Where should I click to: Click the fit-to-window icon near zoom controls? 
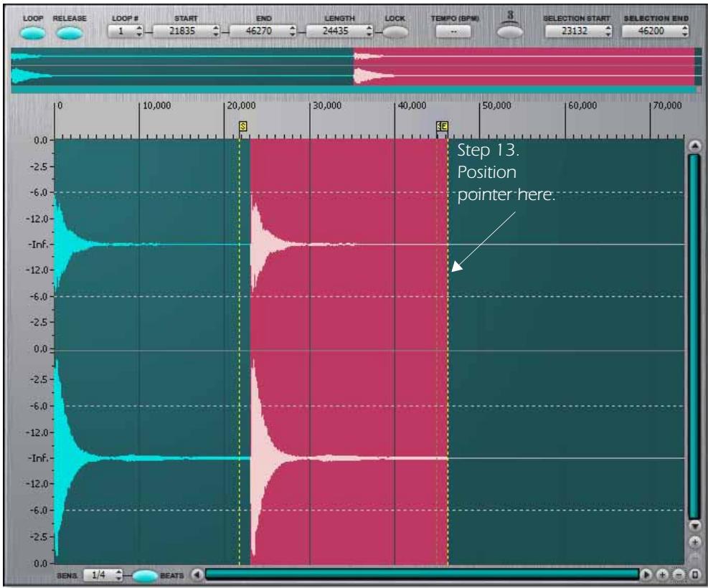point(695,573)
